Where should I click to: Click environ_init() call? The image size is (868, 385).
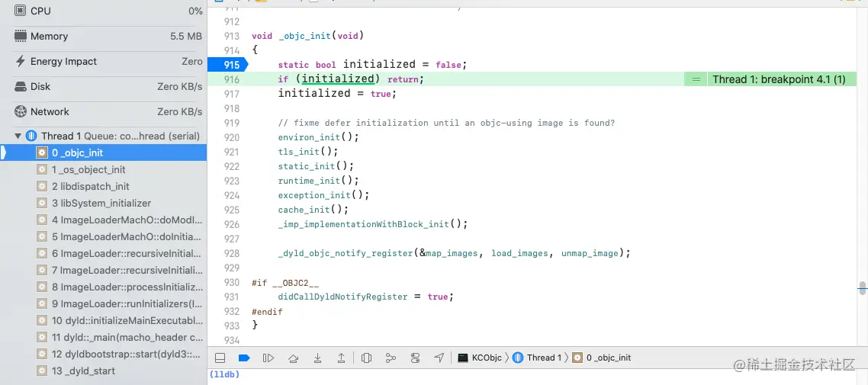(318, 137)
